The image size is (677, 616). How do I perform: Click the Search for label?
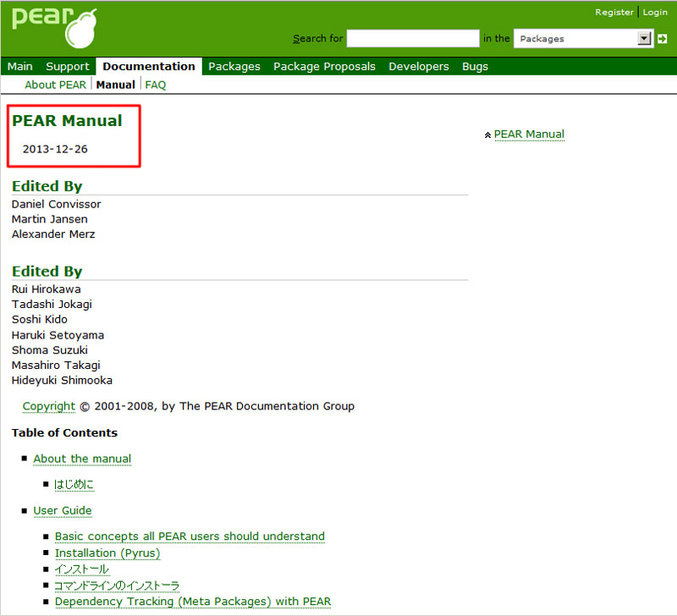[x=318, y=38]
